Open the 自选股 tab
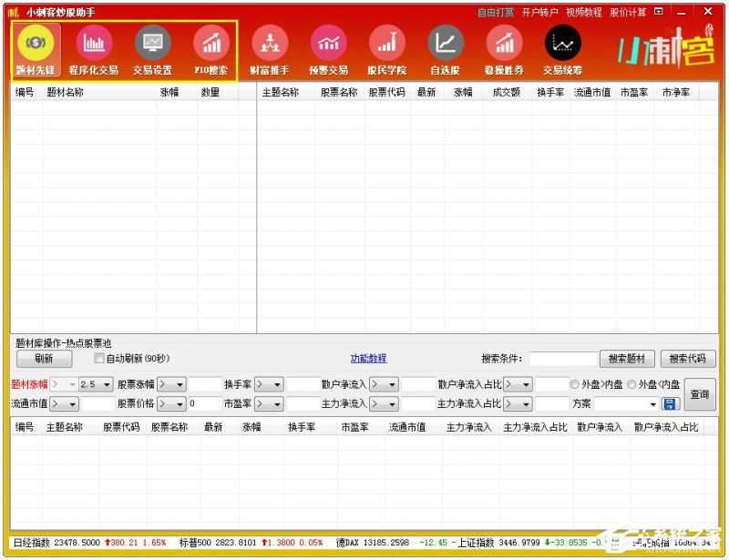729x560 pixels. pos(445,46)
